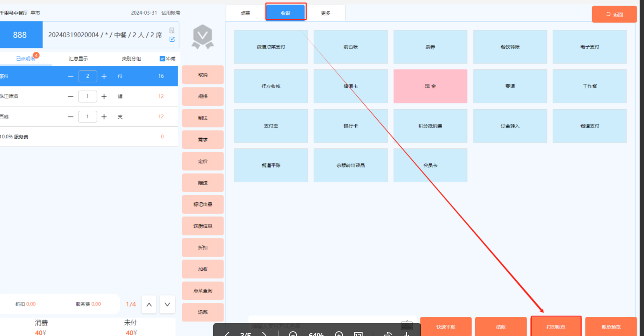Click the order details document icon
The image size is (644, 336).
[x=172, y=31]
